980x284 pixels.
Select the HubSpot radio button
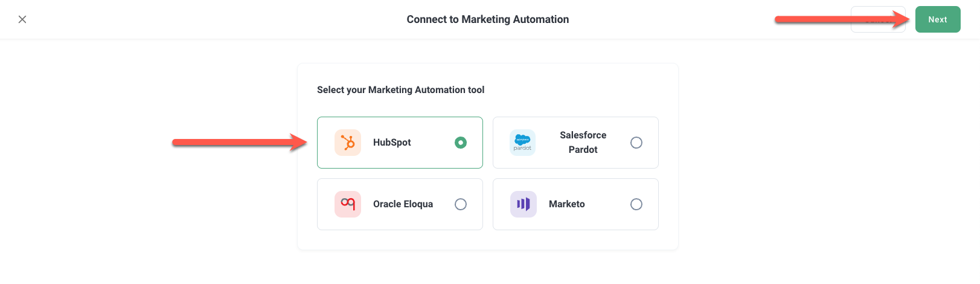(461, 143)
